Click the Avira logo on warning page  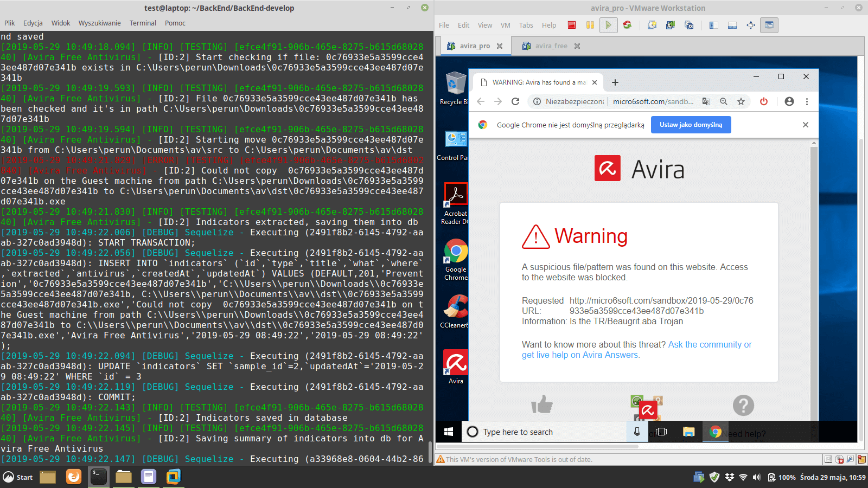pos(639,169)
